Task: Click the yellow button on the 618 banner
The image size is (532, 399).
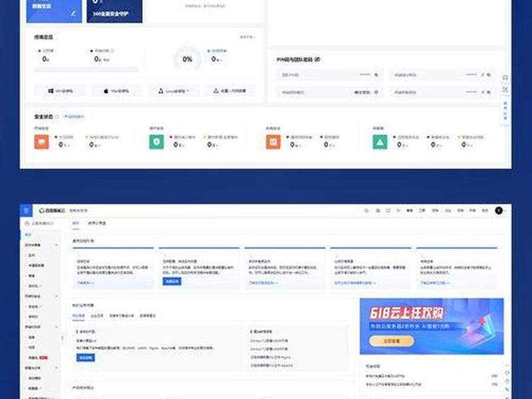Action: pos(392,340)
